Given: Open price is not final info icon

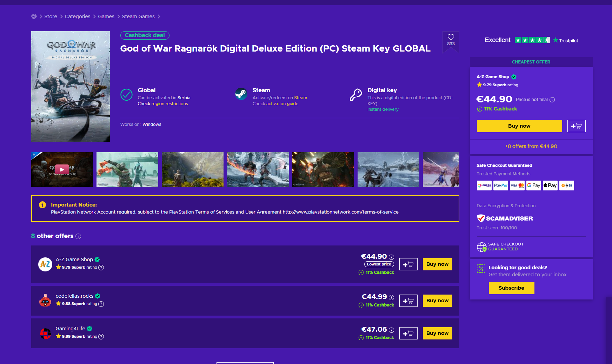Looking at the screenshot, I should (552, 100).
